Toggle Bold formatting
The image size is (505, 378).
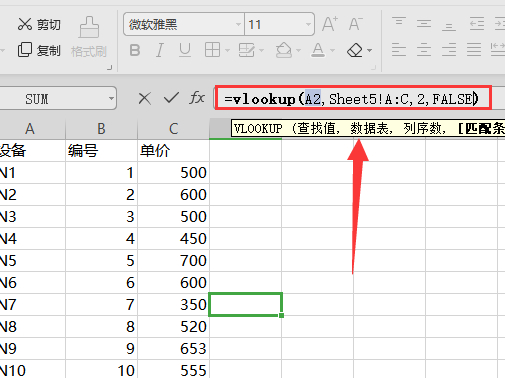click(x=135, y=51)
